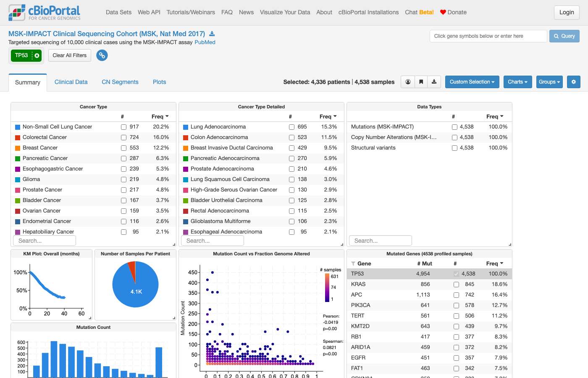Tick the Structural variants checkbox
The width and height of the screenshot is (588, 378).
coord(454,148)
